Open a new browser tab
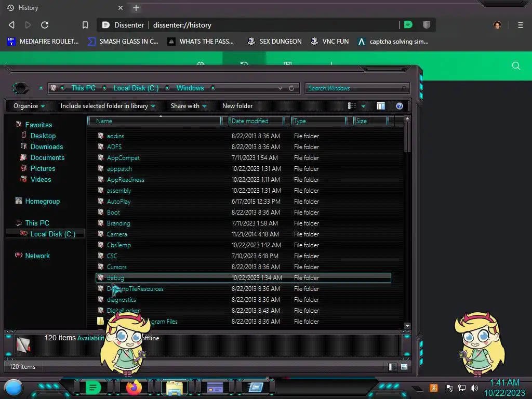532x399 pixels. pyautogui.click(x=136, y=8)
